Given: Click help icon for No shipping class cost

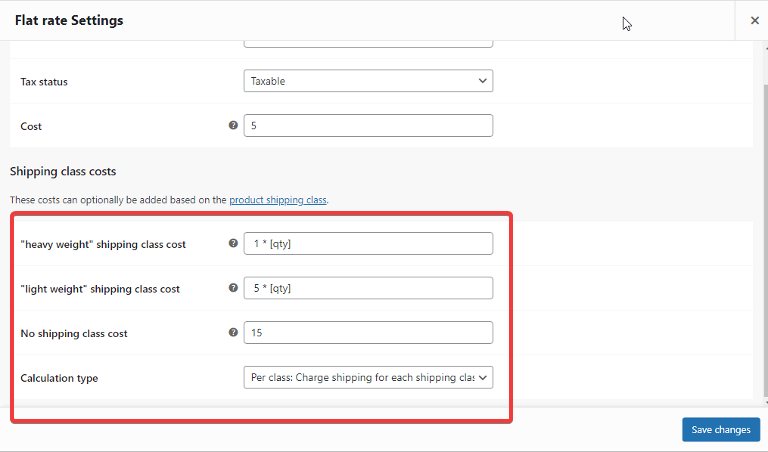Looking at the screenshot, I should coord(233,333).
